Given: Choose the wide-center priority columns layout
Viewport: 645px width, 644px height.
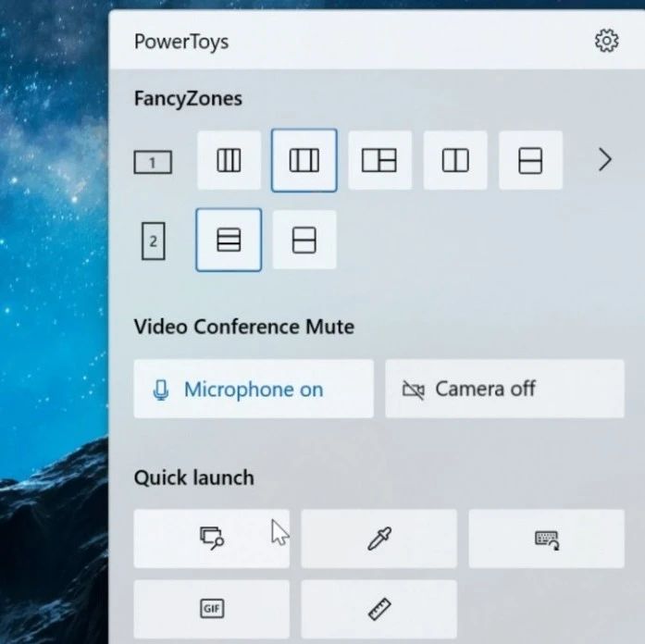Looking at the screenshot, I should 304,160.
